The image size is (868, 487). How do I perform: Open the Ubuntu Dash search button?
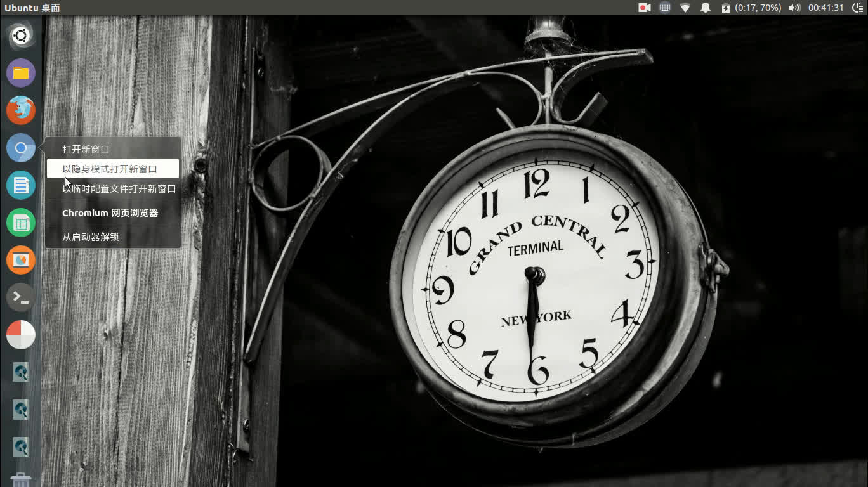pos(21,36)
